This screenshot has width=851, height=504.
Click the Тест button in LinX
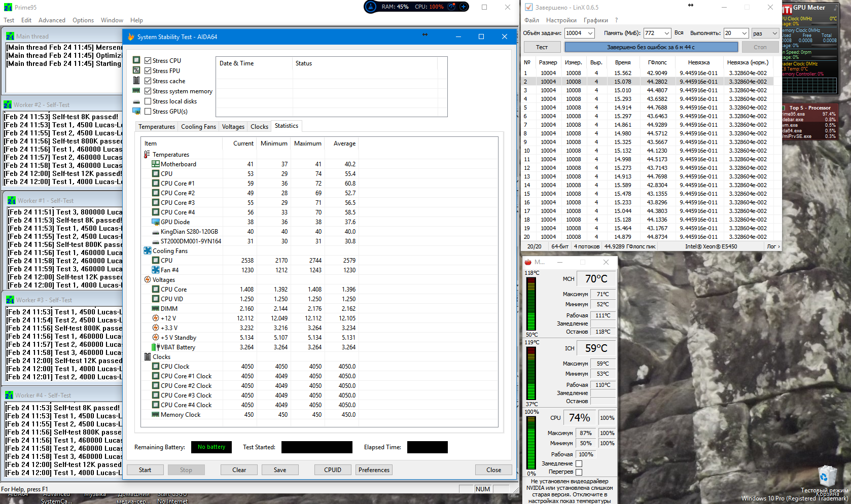[542, 47]
